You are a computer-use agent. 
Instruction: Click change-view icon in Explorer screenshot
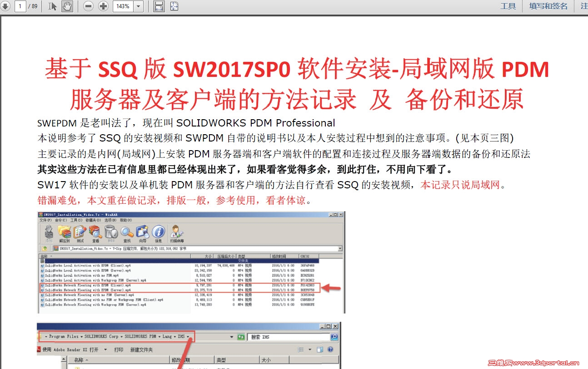point(301,349)
